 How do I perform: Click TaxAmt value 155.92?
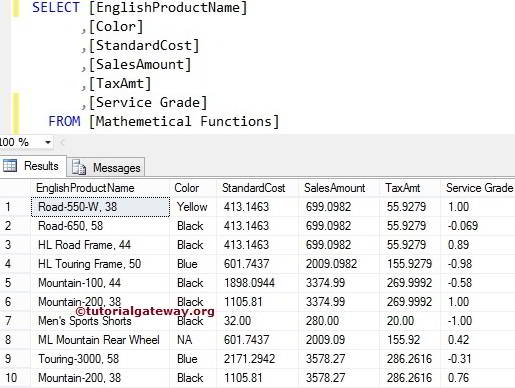click(x=410, y=340)
